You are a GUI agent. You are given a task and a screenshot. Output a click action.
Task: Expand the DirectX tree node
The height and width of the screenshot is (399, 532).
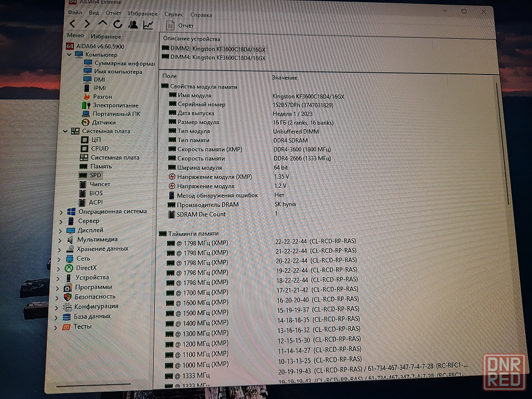(x=59, y=269)
